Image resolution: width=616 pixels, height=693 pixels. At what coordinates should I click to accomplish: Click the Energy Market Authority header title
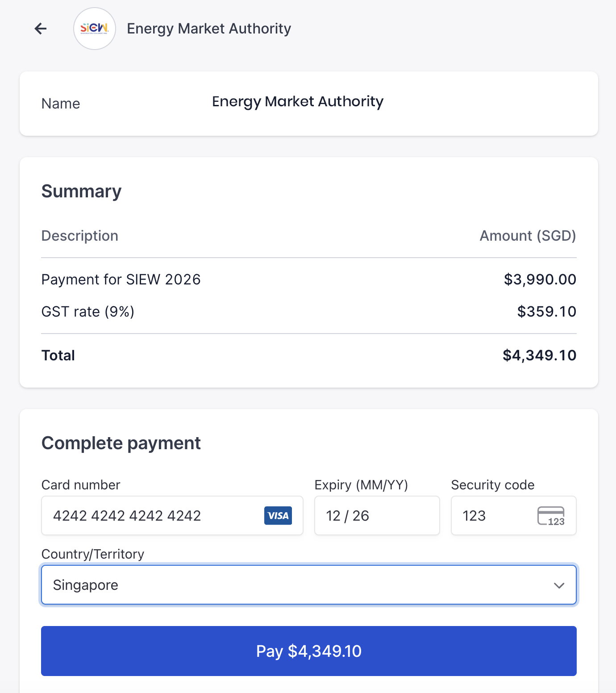(x=209, y=29)
